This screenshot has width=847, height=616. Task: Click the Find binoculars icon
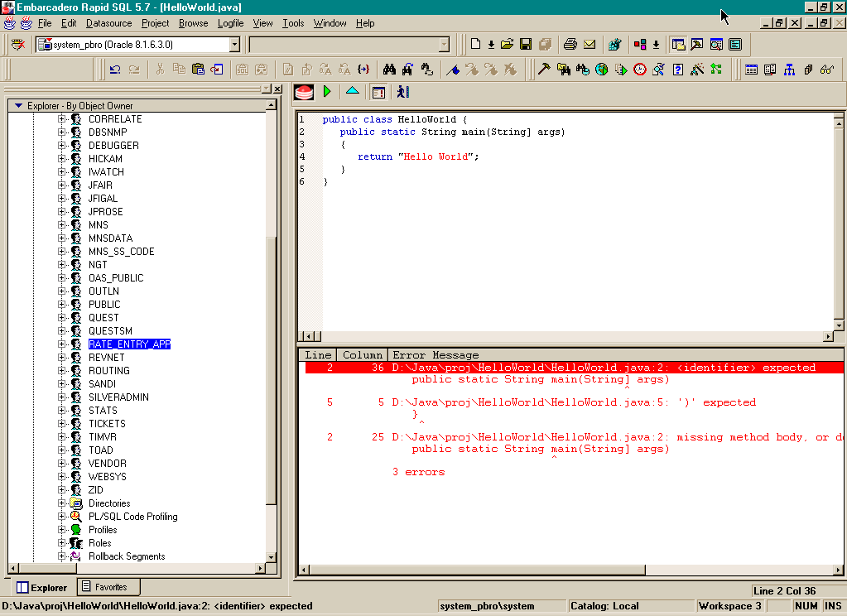click(389, 70)
